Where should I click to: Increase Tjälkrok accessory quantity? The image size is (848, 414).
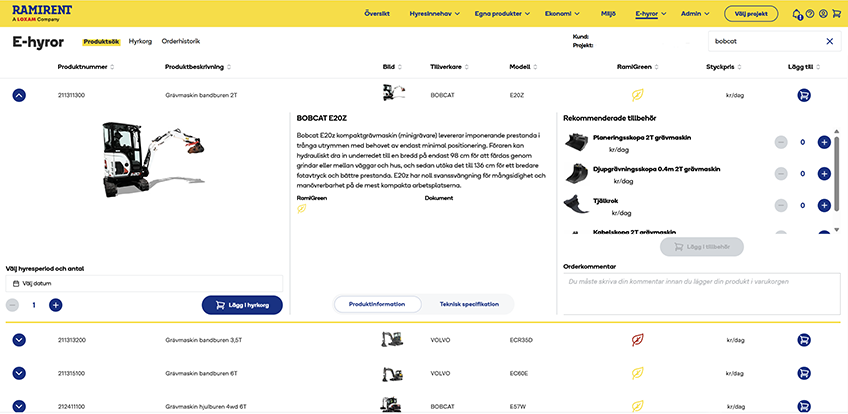pyautogui.click(x=823, y=205)
